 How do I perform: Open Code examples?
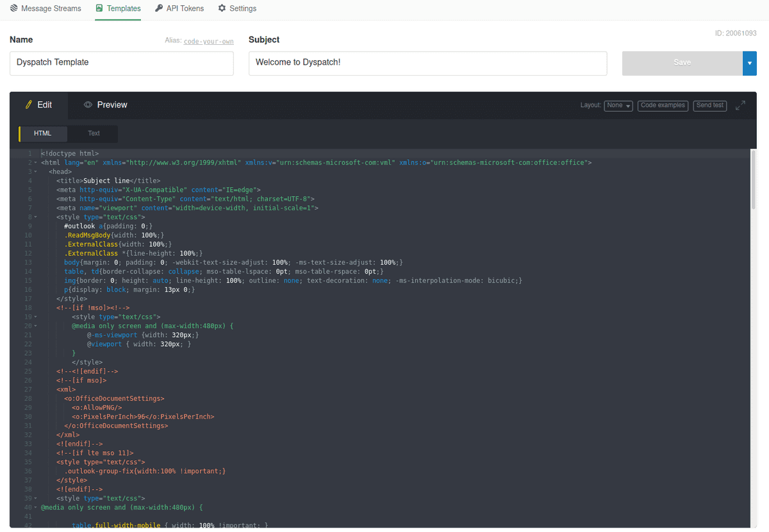(x=663, y=105)
